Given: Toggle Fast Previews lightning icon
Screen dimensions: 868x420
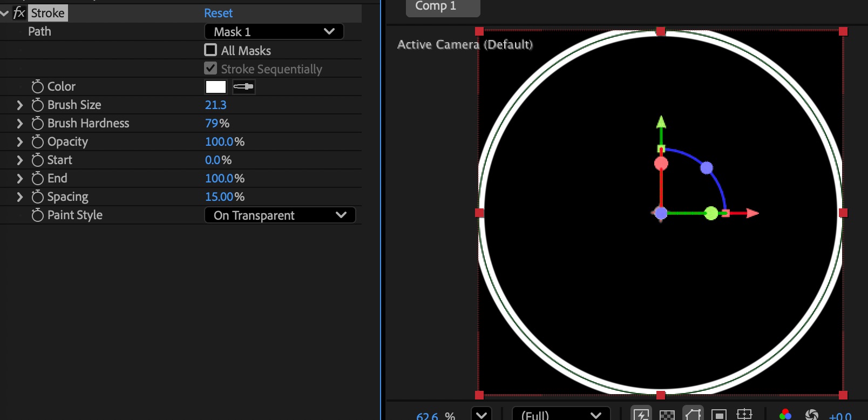Looking at the screenshot, I should pos(641,414).
